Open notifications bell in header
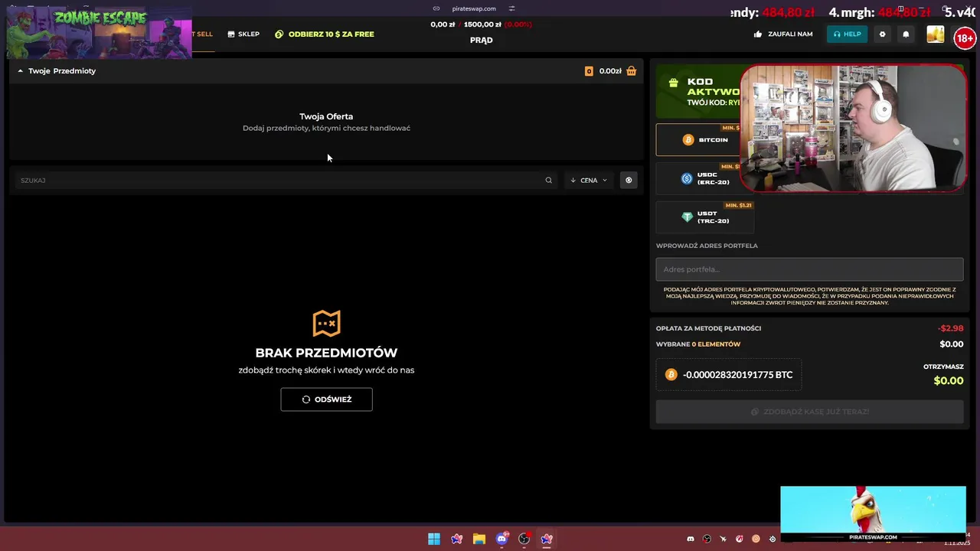This screenshot has height=551, width=980. 906,34
